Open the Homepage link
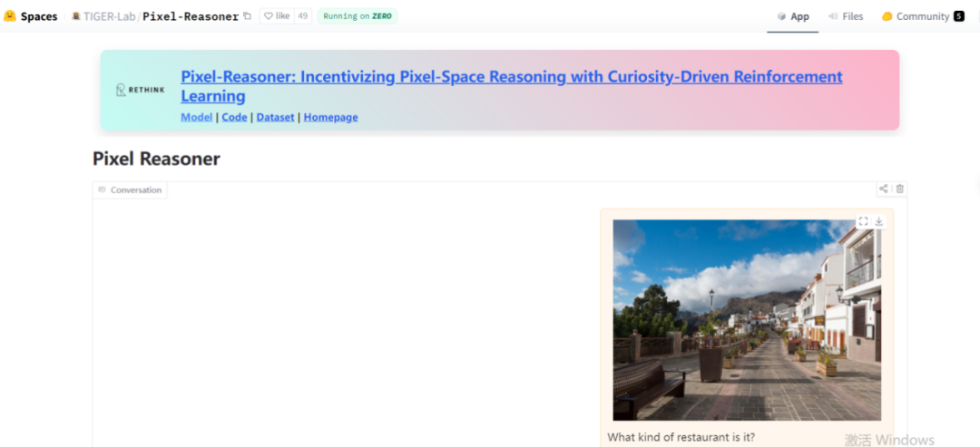980x447 pixels. (x=330, y=117)
